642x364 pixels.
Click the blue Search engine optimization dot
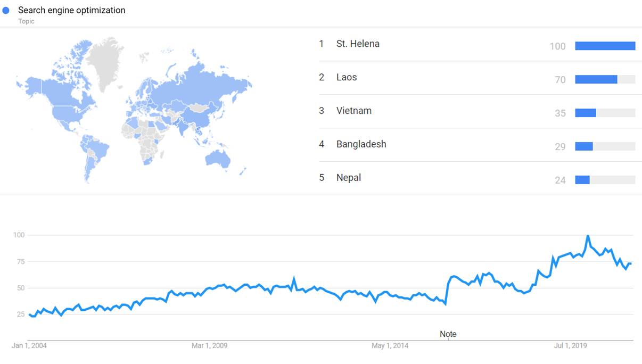coord(6,11)
